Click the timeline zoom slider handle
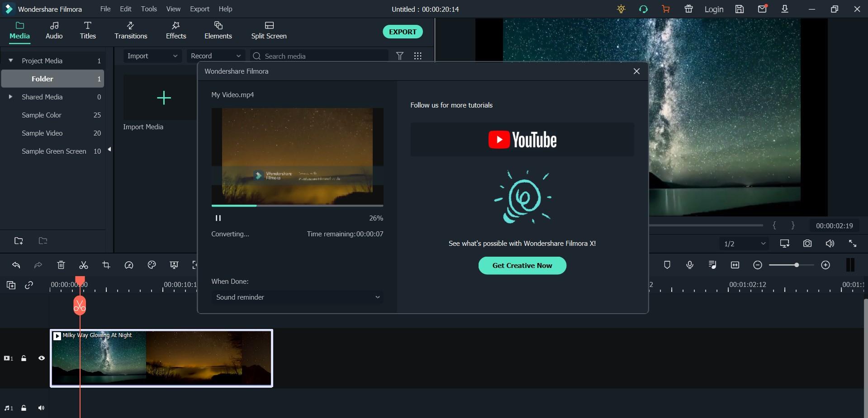868x418 pixels. click(x=797, y=265)
